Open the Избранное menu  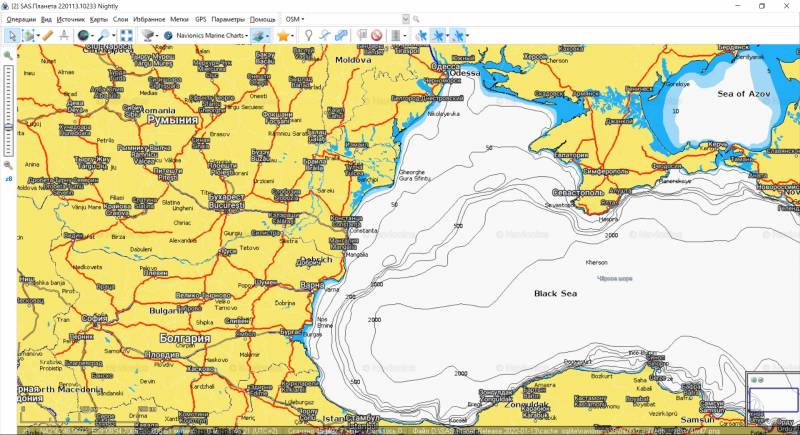tap(149, 19)
